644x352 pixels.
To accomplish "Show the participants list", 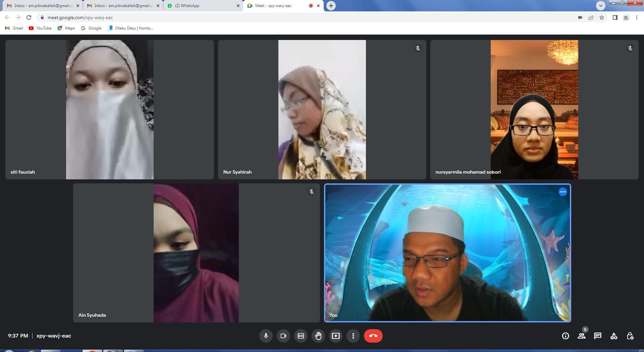I will [582, 336].
